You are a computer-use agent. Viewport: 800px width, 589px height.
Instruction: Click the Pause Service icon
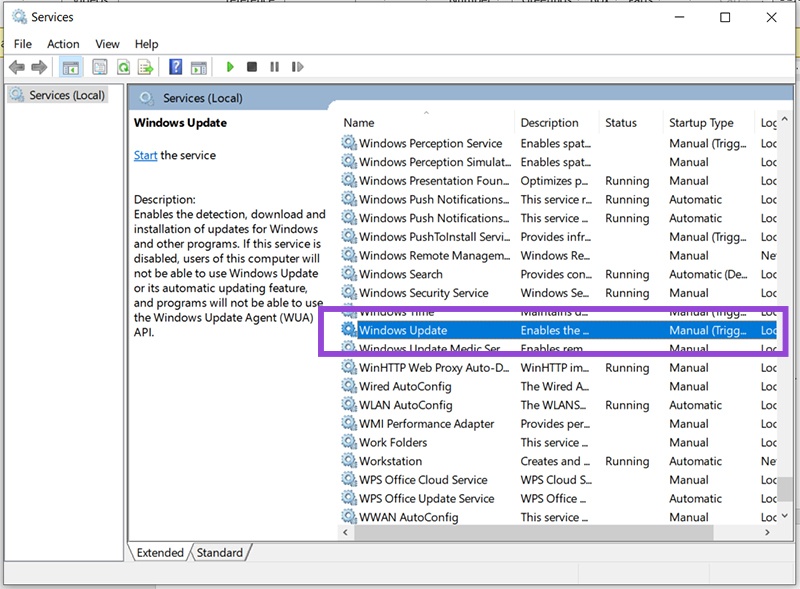coord(274,67)
